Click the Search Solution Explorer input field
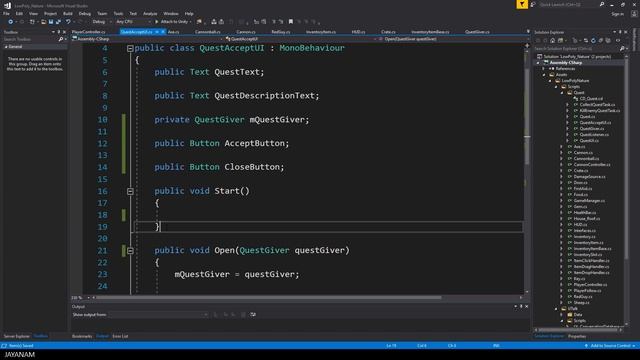 576,49
